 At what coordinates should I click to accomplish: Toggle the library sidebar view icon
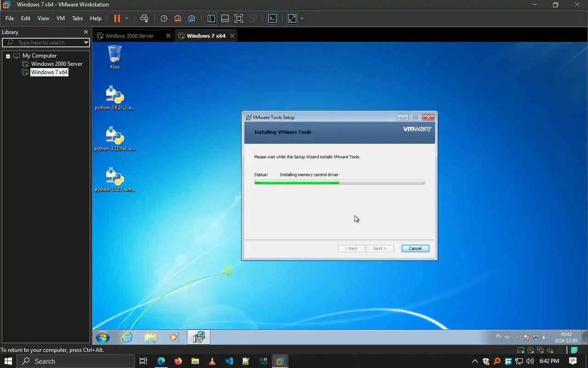(x=211, y=18)
